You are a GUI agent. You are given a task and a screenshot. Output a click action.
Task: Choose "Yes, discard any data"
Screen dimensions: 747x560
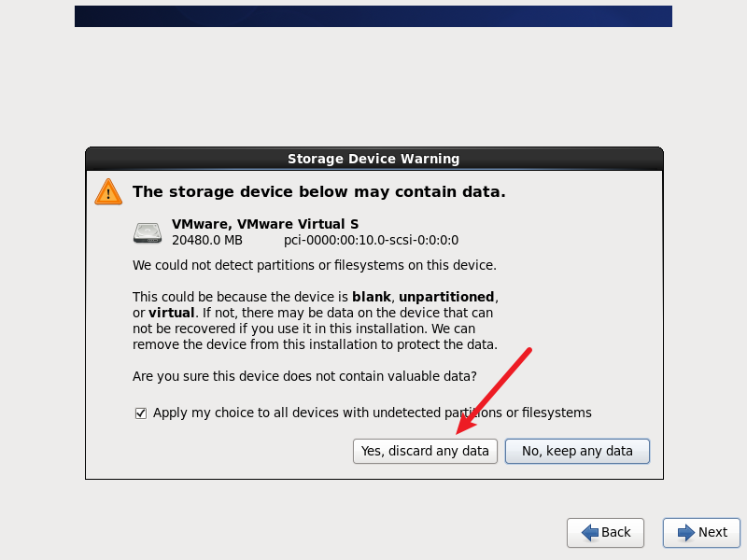[425, 451]
